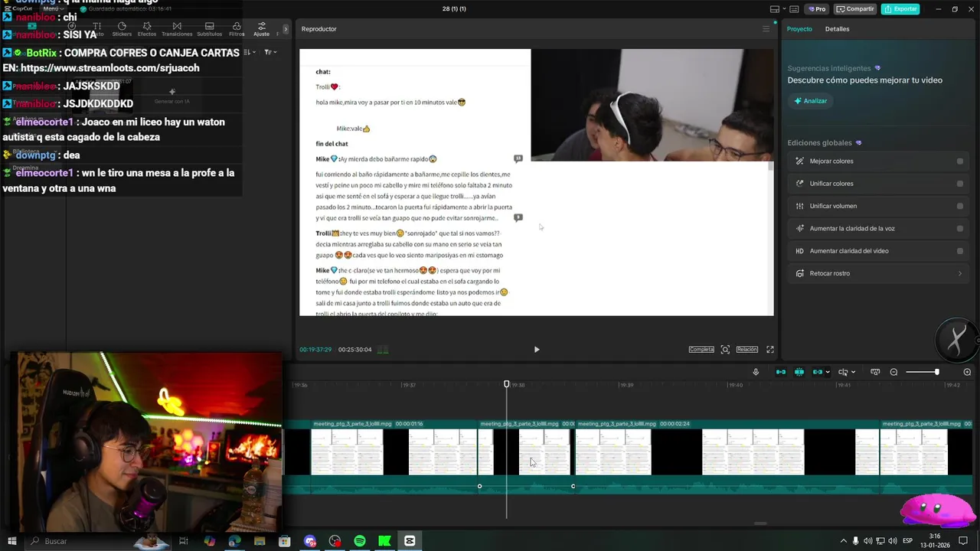Enable Unificar volumen checkbox
This screenshot has height=551, width=980.
(960, 206)
